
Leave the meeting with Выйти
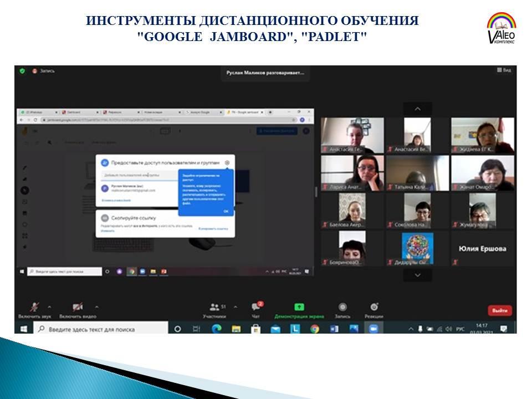(x=500, y=310)
